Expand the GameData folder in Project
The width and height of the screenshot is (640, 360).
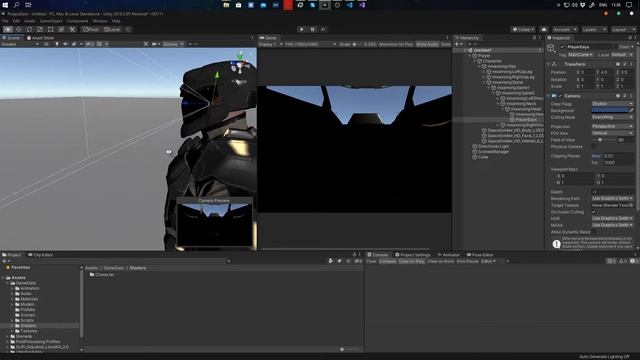8,283
